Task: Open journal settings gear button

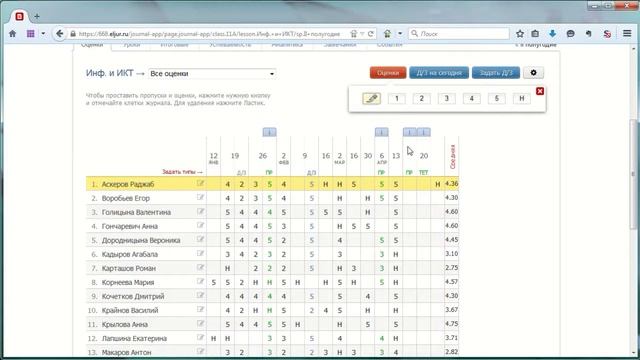Action: point(533,73)
